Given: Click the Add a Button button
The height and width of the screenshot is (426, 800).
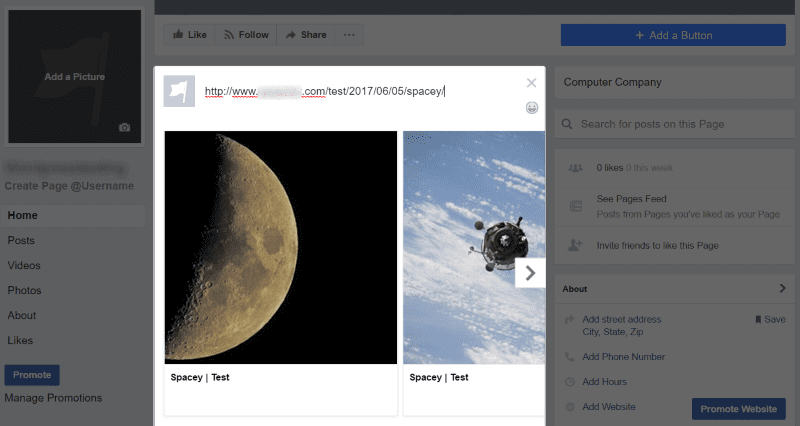Looking at the screenshot, I should point(673,35).
